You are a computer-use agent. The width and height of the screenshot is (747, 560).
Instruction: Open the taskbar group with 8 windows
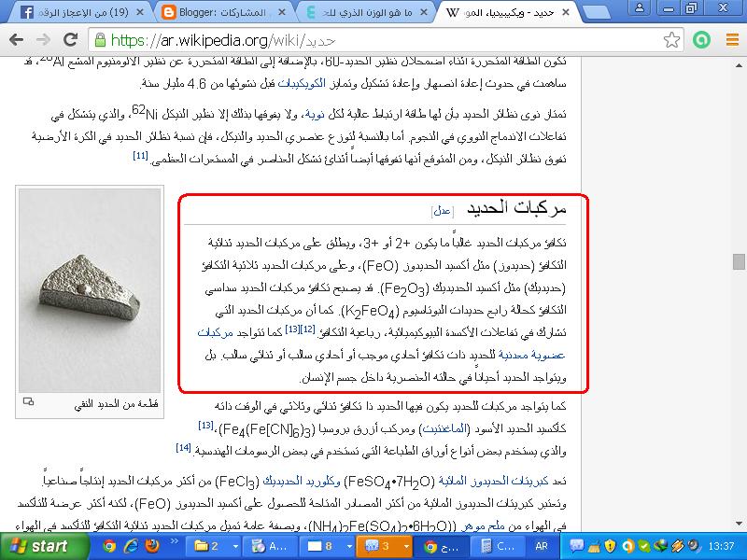[327, 546]
